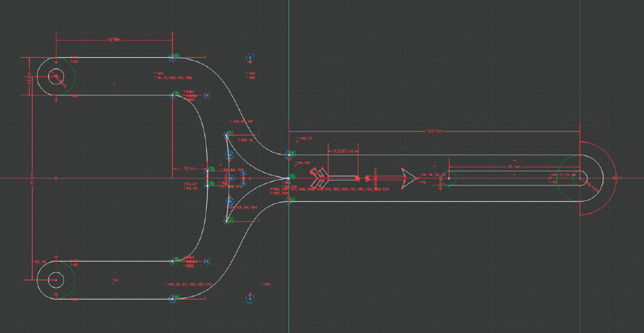Select the 10.2397 mm dimension text
Screen dimensions: 644x333
[x=341, y=150]
